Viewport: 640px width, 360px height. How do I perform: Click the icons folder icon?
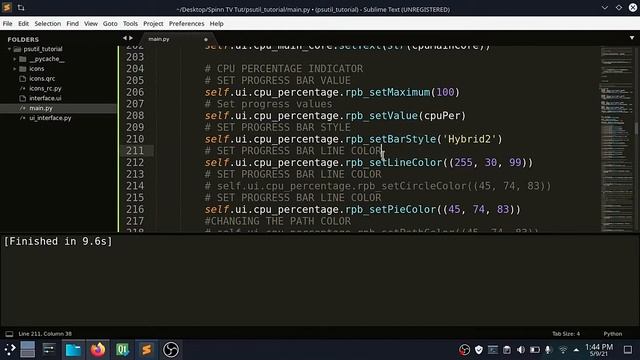click(x=23, y=69)
